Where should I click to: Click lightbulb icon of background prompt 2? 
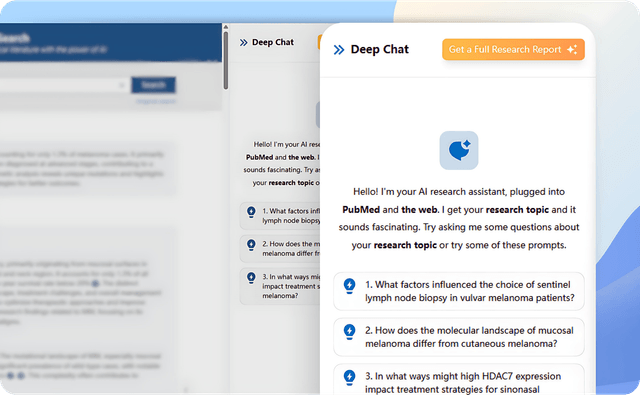coord(251,245)
